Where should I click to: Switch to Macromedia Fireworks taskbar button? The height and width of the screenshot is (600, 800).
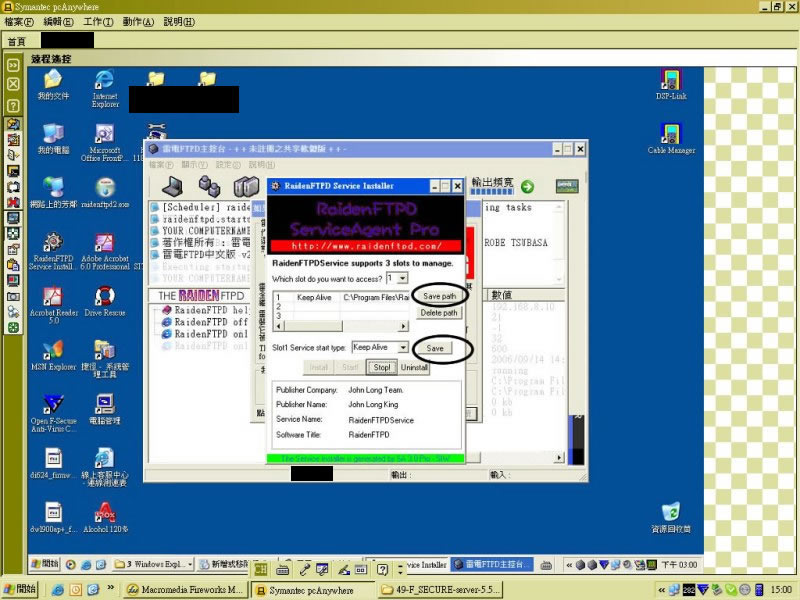(x=187, y=590)
